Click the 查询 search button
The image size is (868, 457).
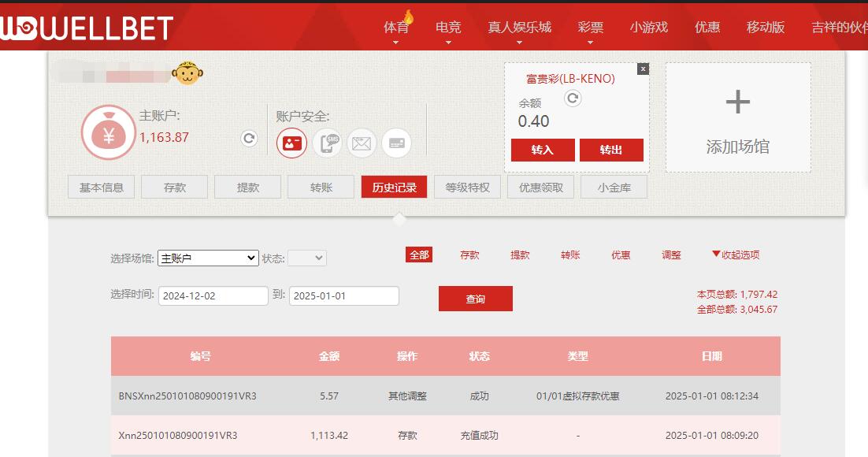(x=476, y=299)
